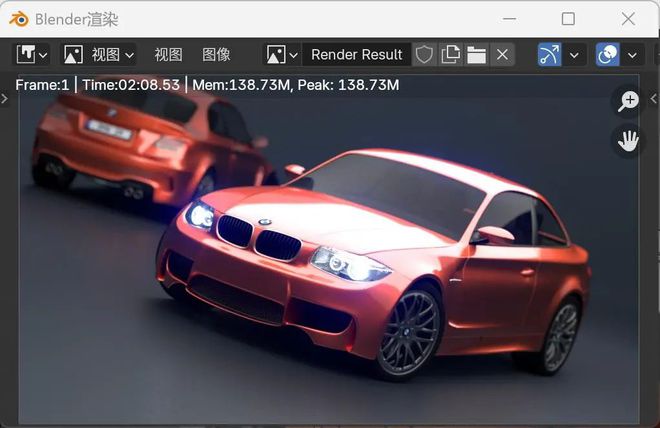The height and width of the screenshot is (428, 660).
Task: Click the Time:02:08.53 render info
Action: [x=131, y=85]
